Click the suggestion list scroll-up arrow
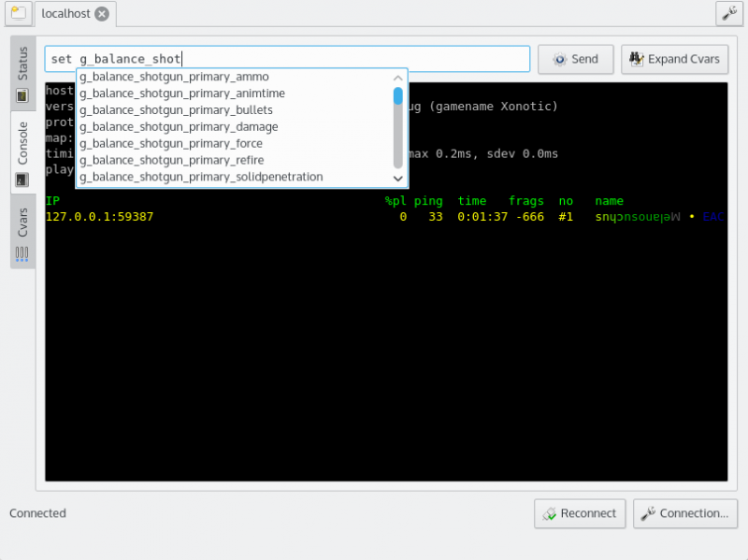Image resolution: width=748 pixels, height=560 pixels. click(x=398, y=78)
